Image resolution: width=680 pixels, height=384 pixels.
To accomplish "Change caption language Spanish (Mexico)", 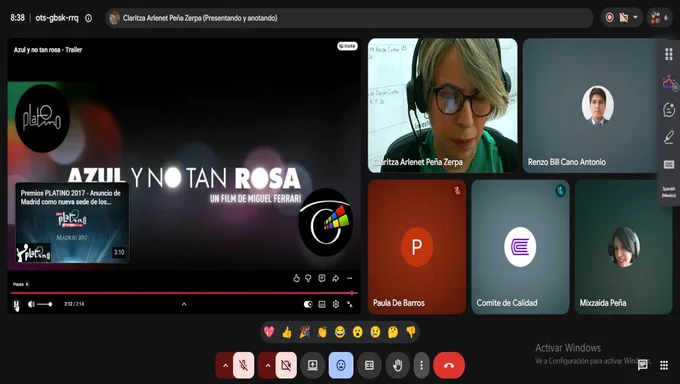I will click(x=668, y=192).
